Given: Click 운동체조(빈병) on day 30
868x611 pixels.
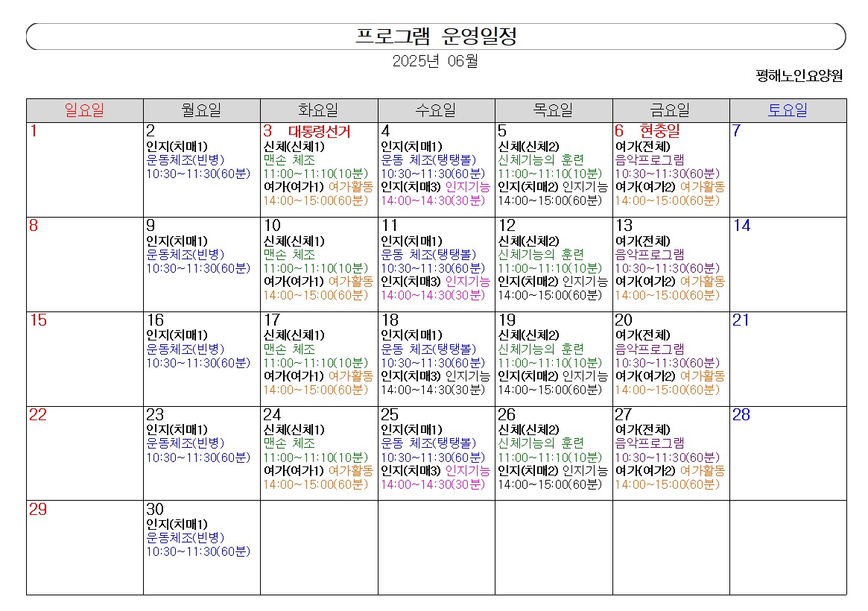Looking at the screenshot, I should [x=186, y=538].
